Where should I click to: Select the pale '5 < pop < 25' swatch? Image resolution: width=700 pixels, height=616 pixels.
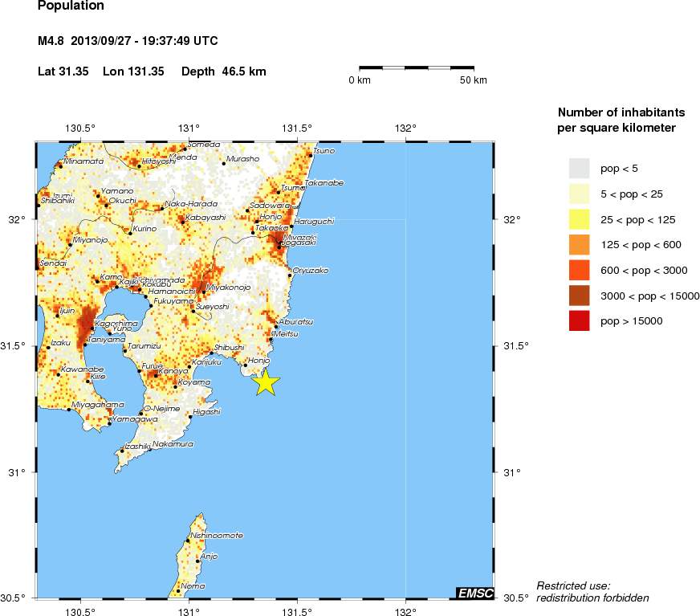[579, 194]
